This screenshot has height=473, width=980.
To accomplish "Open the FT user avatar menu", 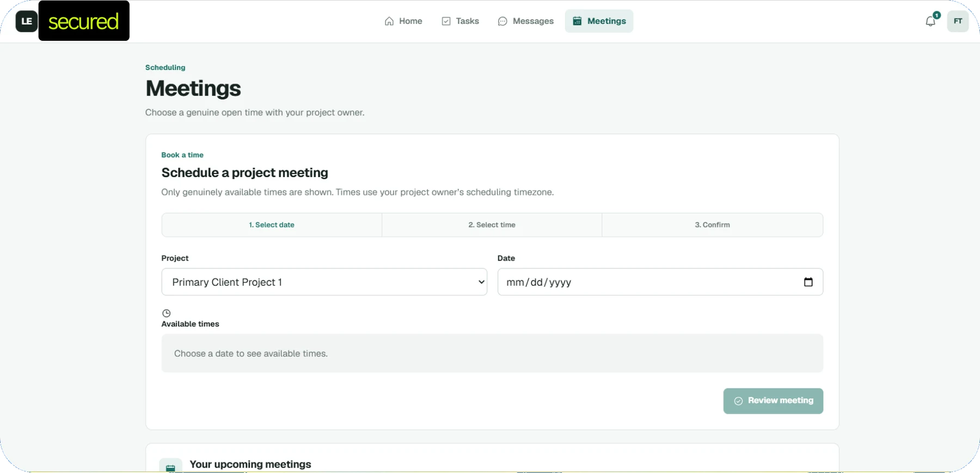I will (958, 21).
